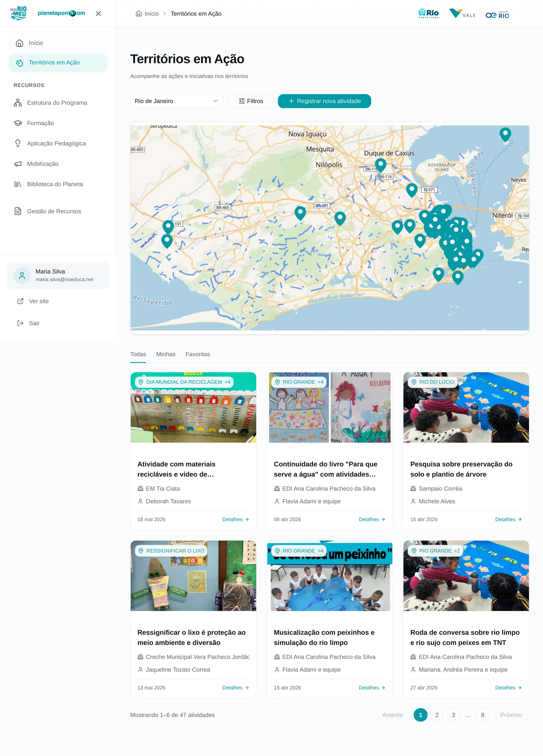Viewport: 543px width, 756px height.
Task: Switch to the Favoritas tab
Action: (198, 354)
